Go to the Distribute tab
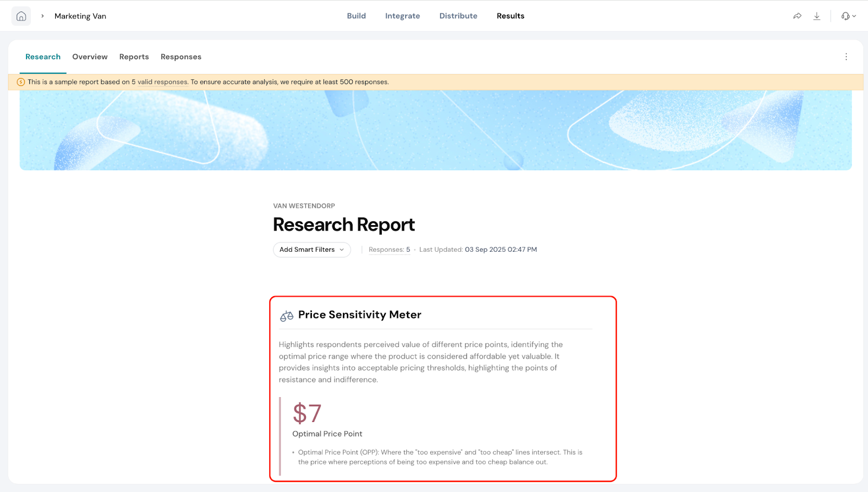The image size is (868, 492). click(458, 16)
